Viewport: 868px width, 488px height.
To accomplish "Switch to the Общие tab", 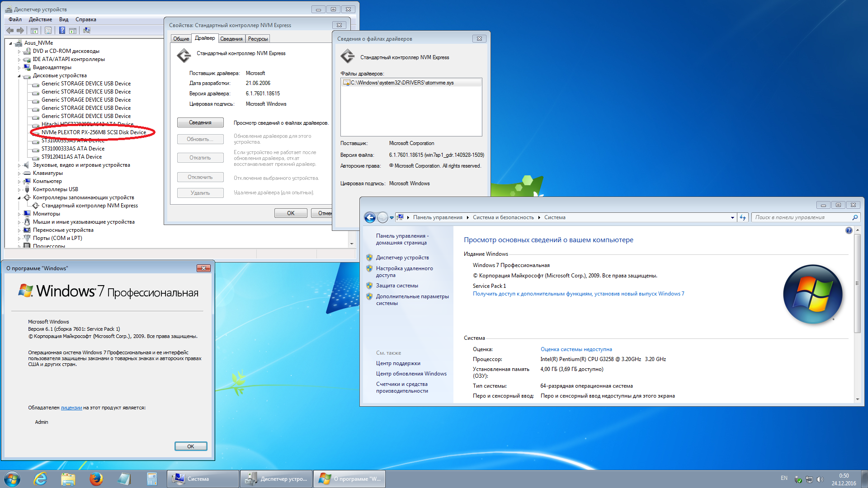I will [x=181, y=39].
